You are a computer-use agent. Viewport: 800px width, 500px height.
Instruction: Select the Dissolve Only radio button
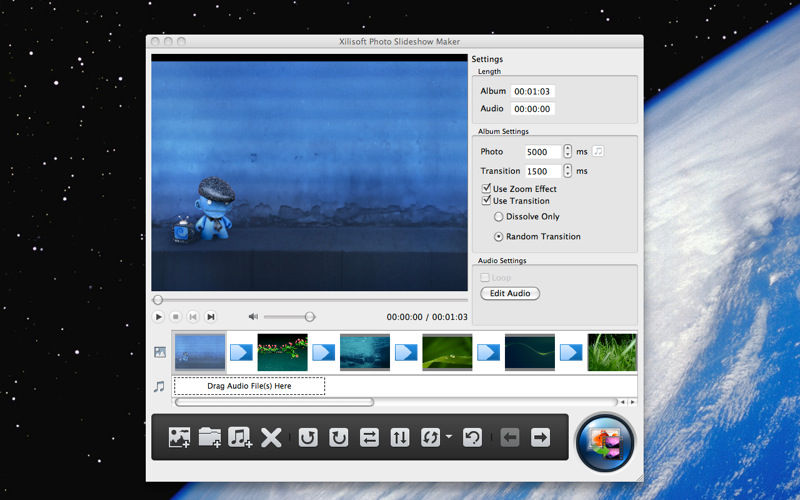click(498, 217)
